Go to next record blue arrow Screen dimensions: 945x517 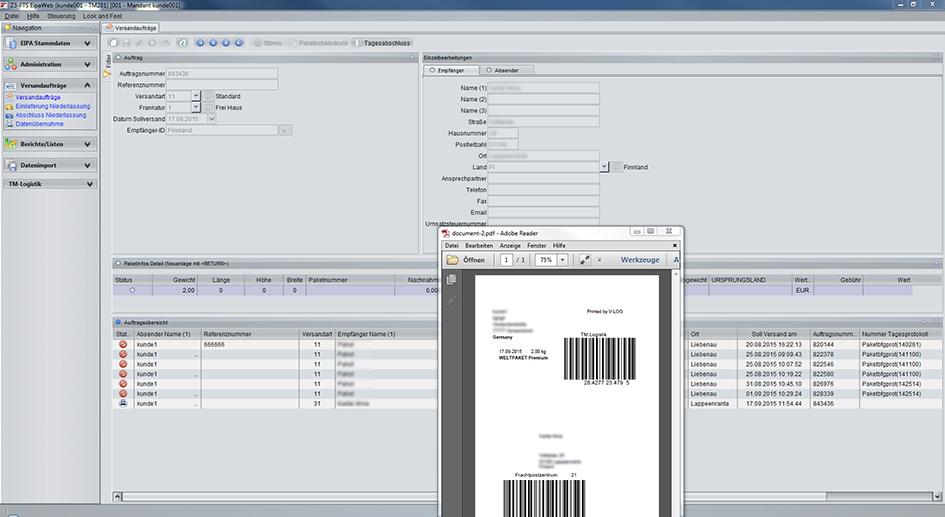point(226,43)
